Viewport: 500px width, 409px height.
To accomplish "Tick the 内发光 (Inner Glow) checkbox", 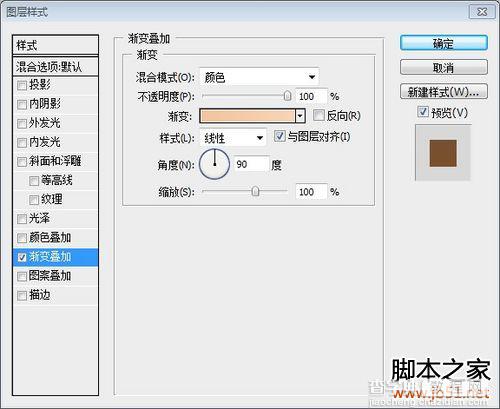I will point(22,143).
